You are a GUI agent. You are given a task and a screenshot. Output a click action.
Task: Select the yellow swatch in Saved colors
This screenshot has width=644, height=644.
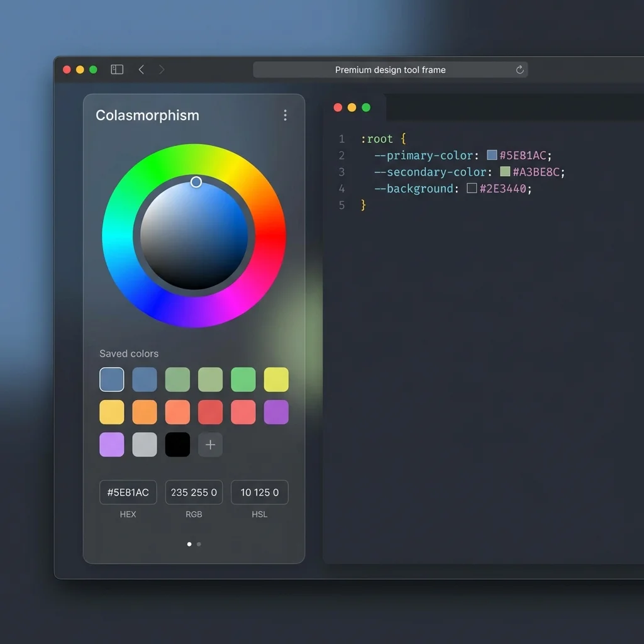(276, 379)
